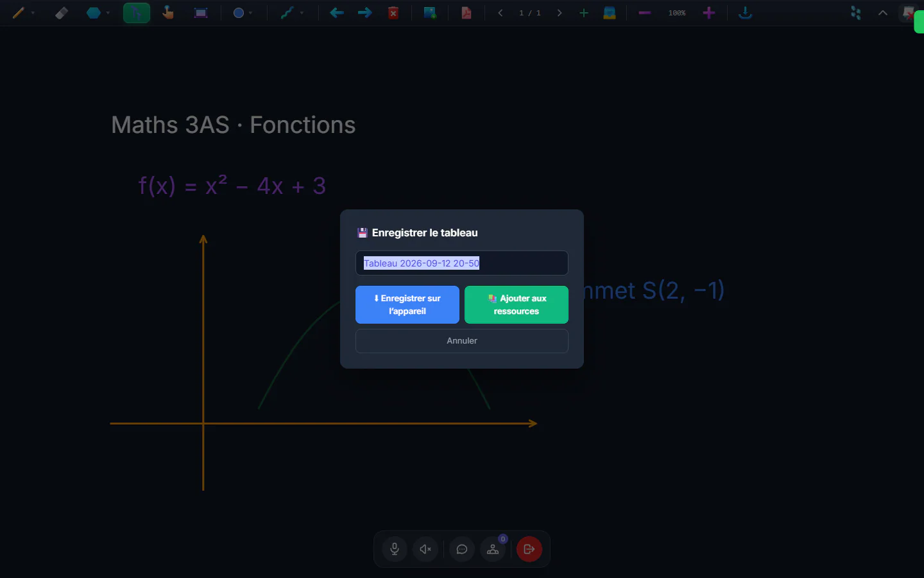
Task: Open the color circle dropdown arrow
Action: click(x=250, y=13)
